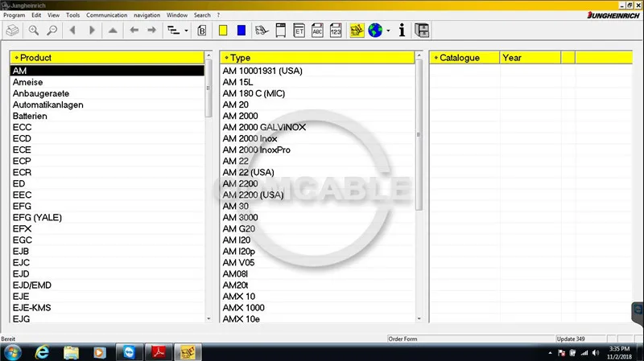Viewport: 644px width, 361px height.
Task: Click the Year column header
Action: pos(530,58)
